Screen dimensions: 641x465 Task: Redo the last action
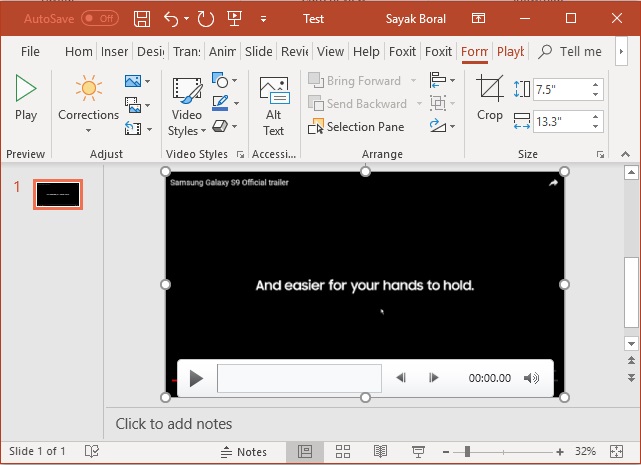206,18
